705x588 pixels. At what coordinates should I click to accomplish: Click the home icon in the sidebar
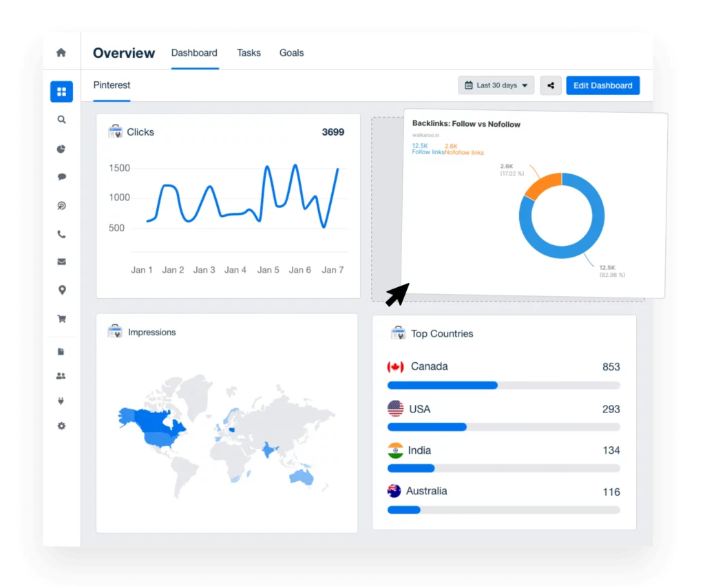[x=61, y=52]
